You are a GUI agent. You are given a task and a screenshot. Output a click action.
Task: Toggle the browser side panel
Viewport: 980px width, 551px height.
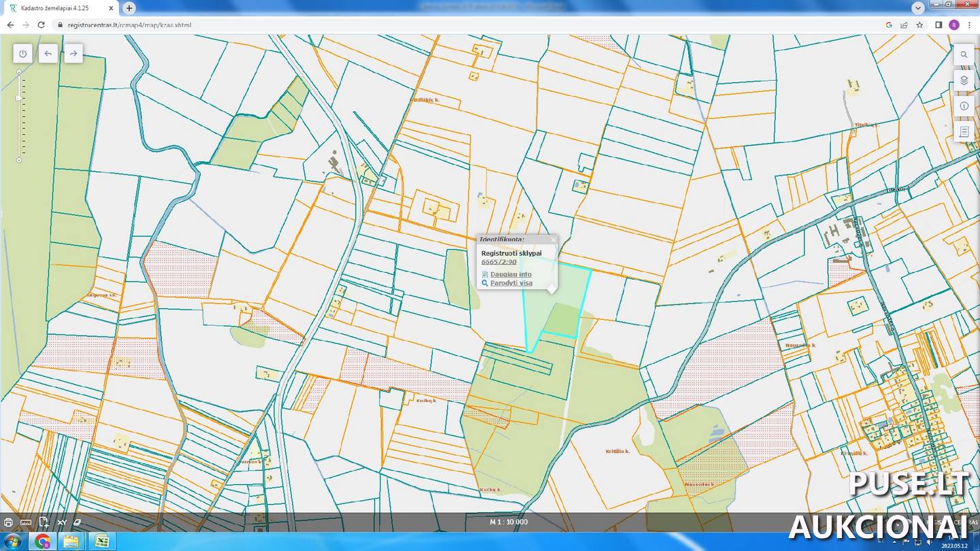click(x=938, y=25)
